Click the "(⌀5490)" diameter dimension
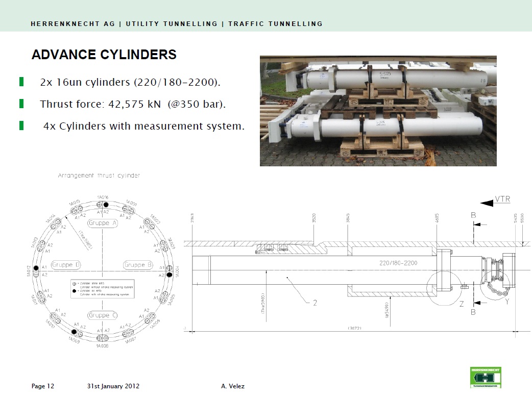Image resolution: width=532 pixels, height=399 pixels. coord(387,311)
